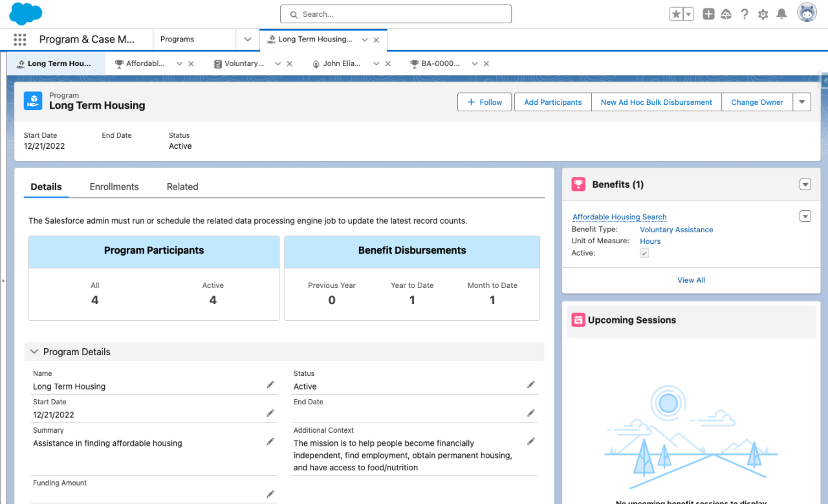Select the Active participants count 4
Screen dimensions: 828x504
[213, 300]
